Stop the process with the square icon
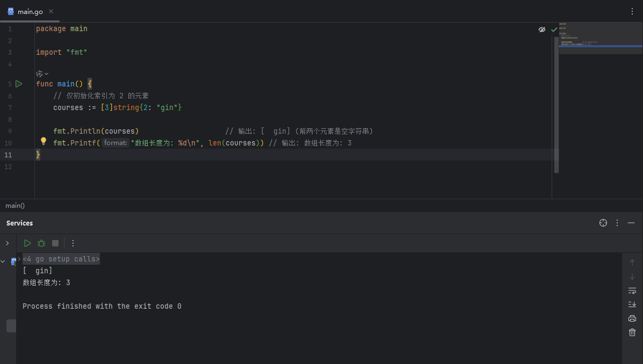Image resolution: width=643 pixels, height=364 pixels. pyautogui.click(x=55, y=243)
